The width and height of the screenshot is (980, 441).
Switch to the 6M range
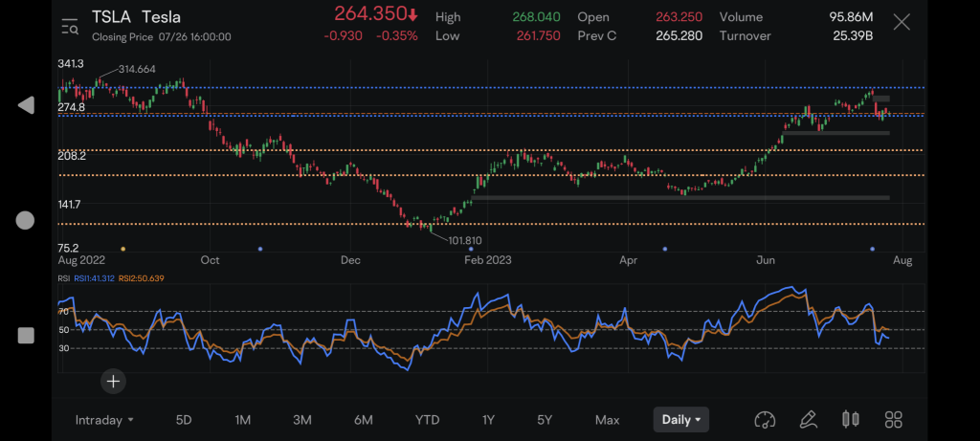pyautogui.click(x=363, y=420)
